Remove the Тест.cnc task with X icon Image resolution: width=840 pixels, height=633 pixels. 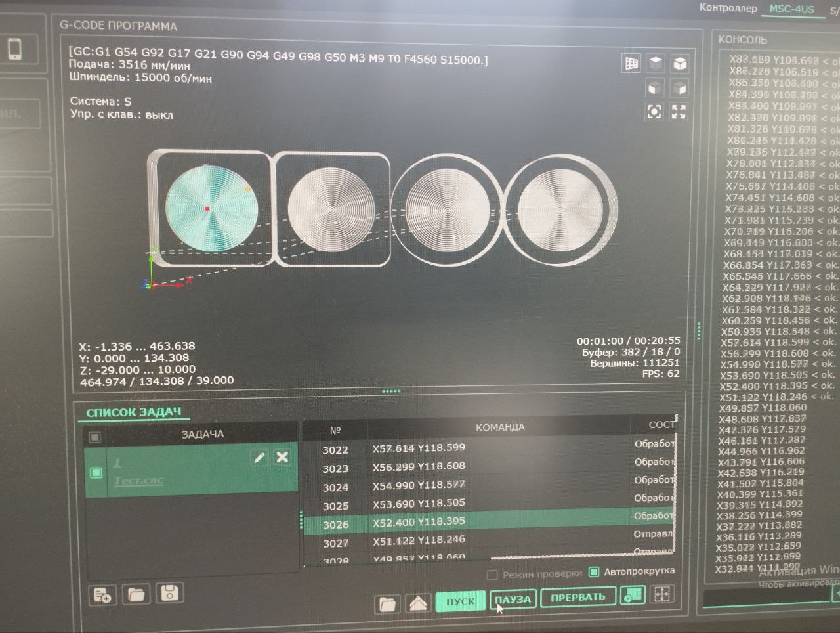(x=282, y=457)
